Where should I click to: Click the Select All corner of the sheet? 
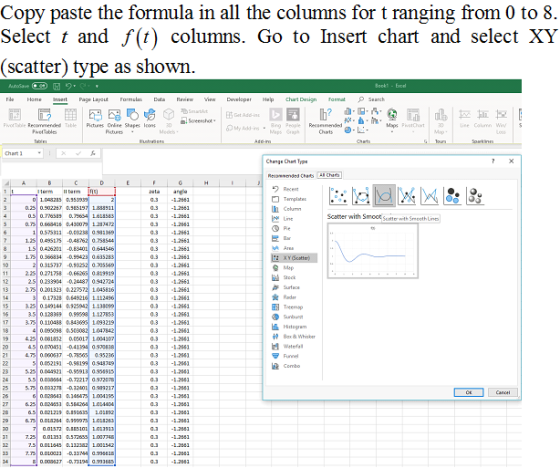click(x=6, y=183)
